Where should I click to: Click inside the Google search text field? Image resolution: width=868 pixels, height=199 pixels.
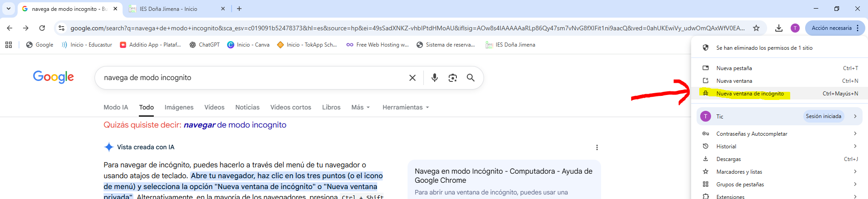click(249, 78)
